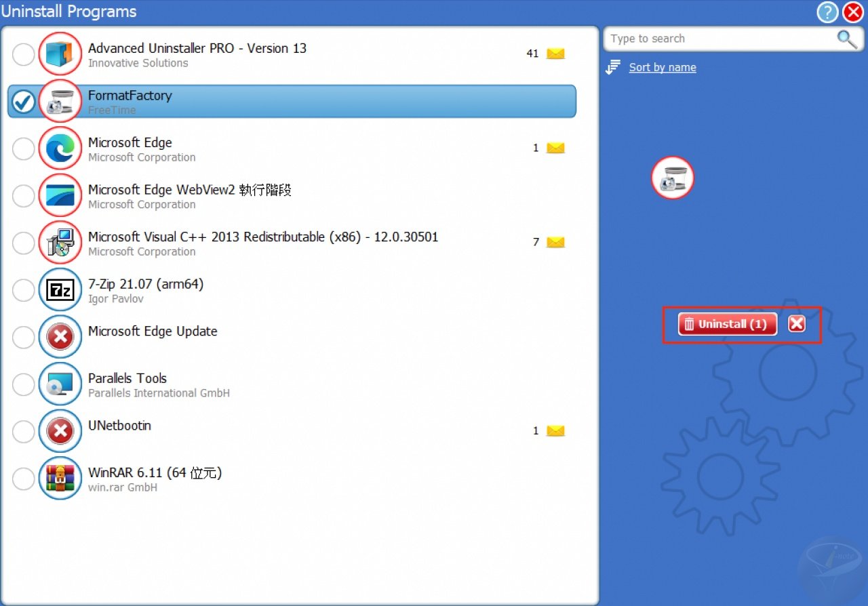Click the FormatFactory thumbnail in the right panel
The width and height of the screenshot is (868, 606).
click(672, 178)
